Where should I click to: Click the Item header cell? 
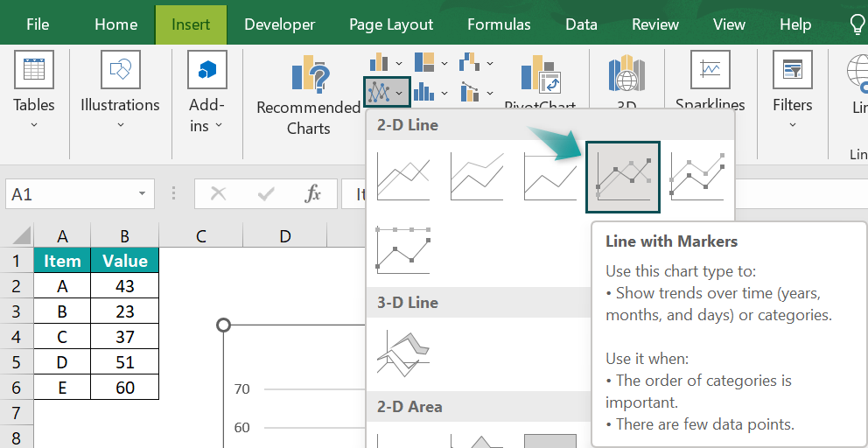pyautogui.click(x=62, y=260)
